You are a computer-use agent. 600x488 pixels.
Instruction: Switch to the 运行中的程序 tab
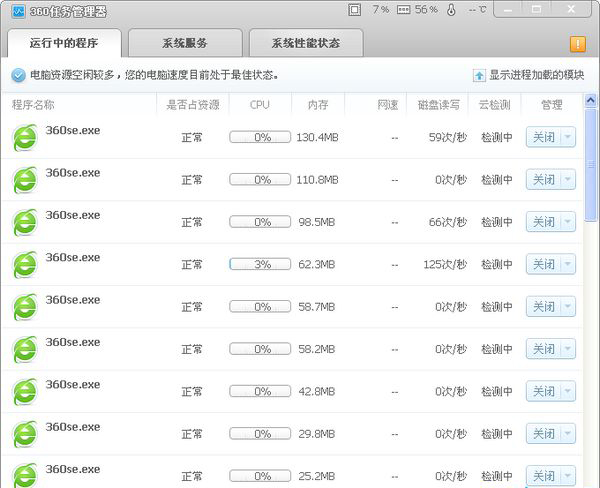coord(64,43)
